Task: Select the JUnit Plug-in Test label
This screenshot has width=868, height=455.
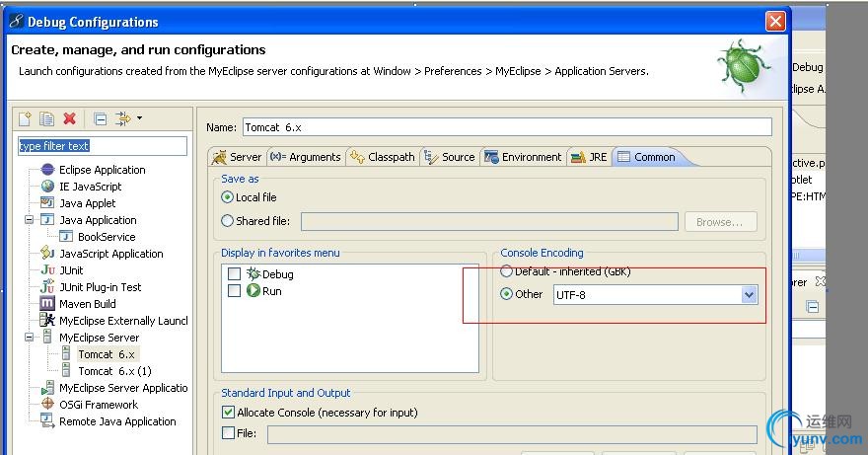Action: (x=101, y=287)
